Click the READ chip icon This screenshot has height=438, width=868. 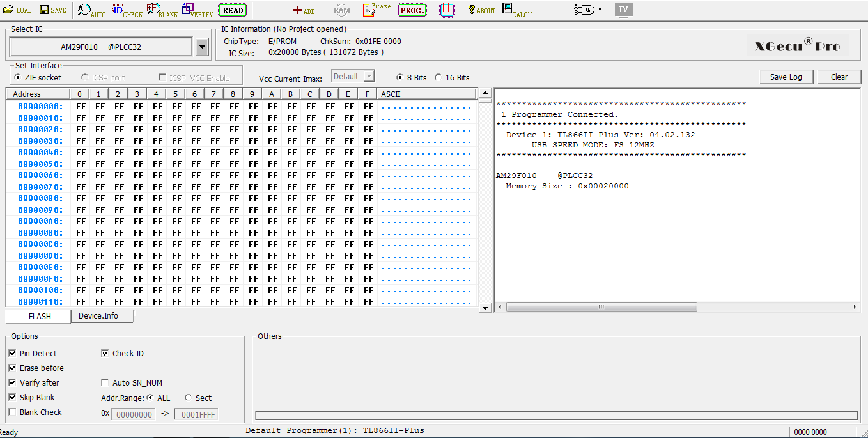tap(233, 10)
